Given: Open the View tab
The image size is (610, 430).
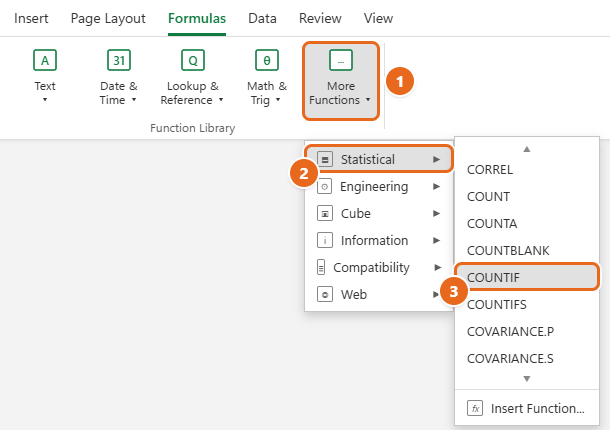Looking at the screenshot, I should coord(379,18).
